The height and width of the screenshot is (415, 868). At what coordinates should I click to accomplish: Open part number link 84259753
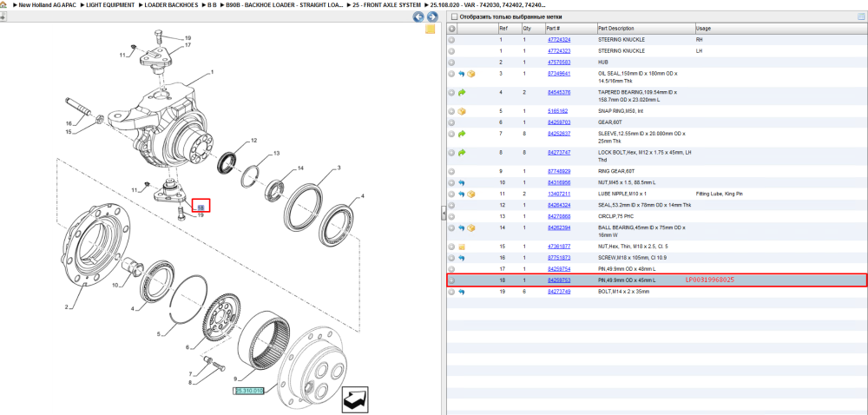558,280
